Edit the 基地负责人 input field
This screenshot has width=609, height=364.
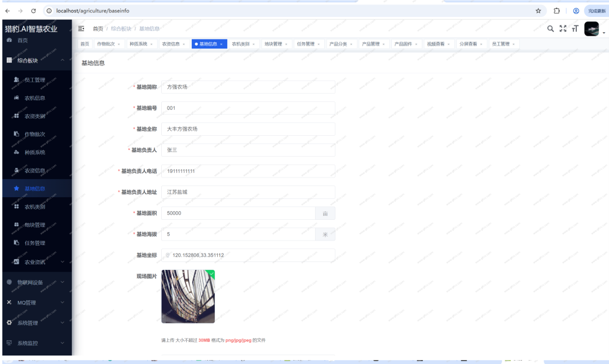point(248,150)
